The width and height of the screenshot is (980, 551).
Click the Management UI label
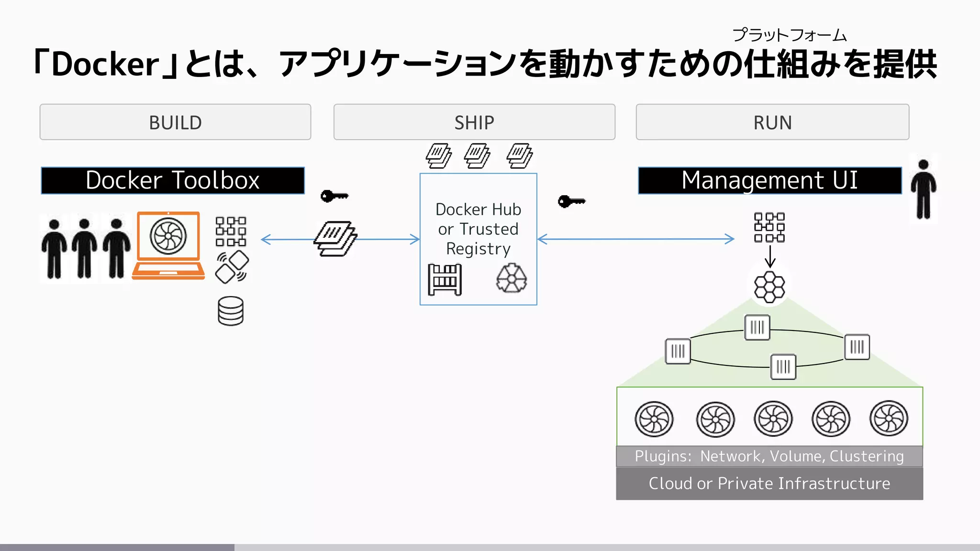coord(769,180)
